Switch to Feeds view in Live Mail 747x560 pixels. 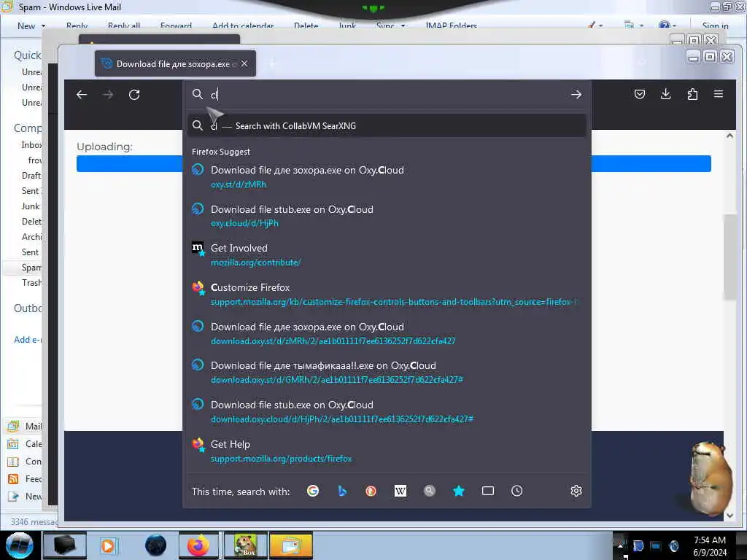coord(25,479)
